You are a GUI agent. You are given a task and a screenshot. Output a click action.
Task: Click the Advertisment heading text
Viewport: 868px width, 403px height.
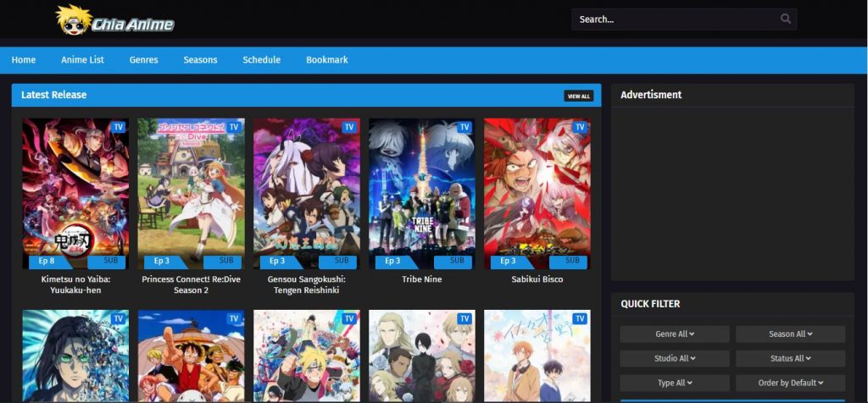click(651, 95)
